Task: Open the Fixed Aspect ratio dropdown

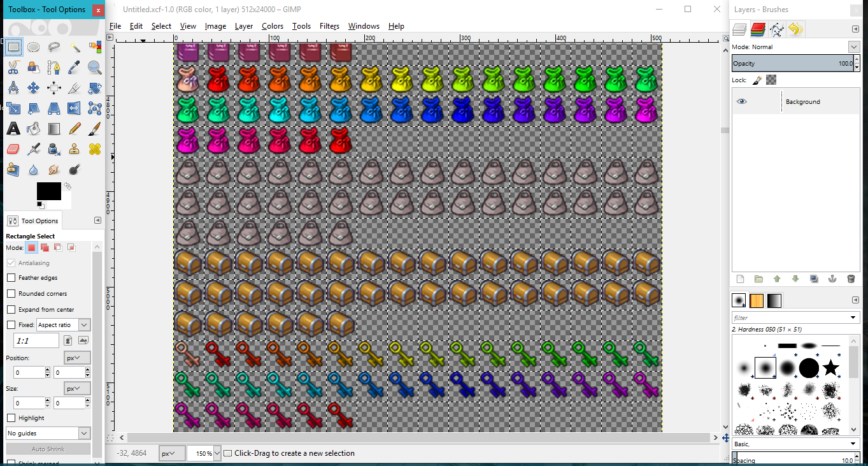Action: click(64, 324)
